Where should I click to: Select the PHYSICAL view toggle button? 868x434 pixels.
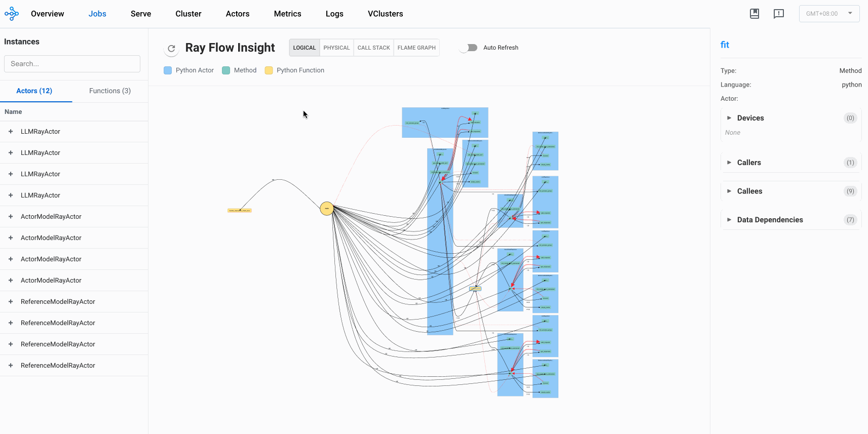point(336,48)
